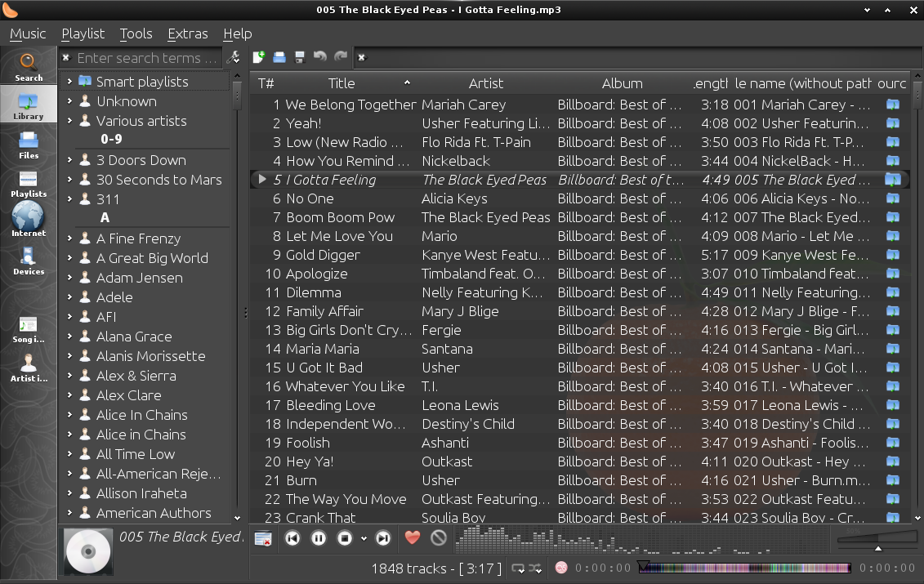Screen dimensions: 924x584
Task: Sort playlist by Title column
Action: click(341, 83)
